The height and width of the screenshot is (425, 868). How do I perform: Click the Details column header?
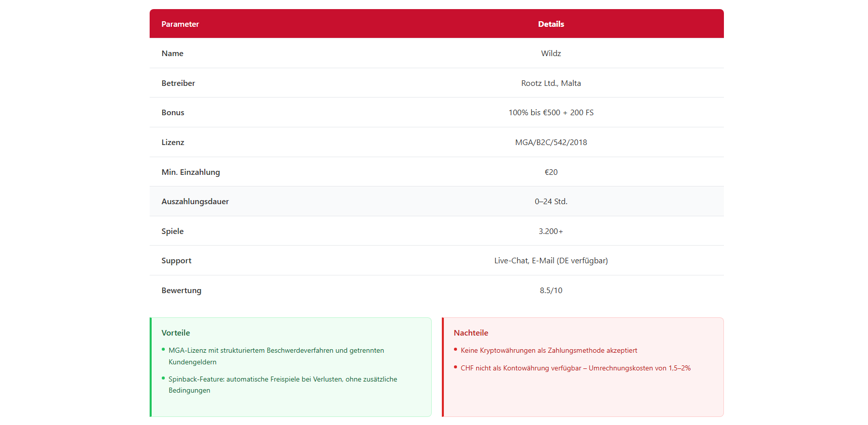click(551, 24)
